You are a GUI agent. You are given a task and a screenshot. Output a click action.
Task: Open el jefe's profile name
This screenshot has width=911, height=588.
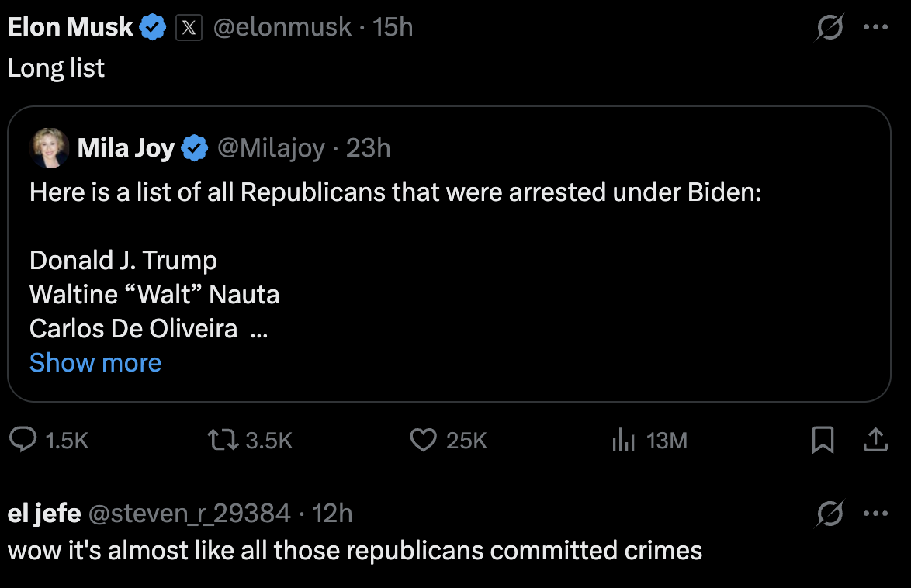(x=44, y=513)
